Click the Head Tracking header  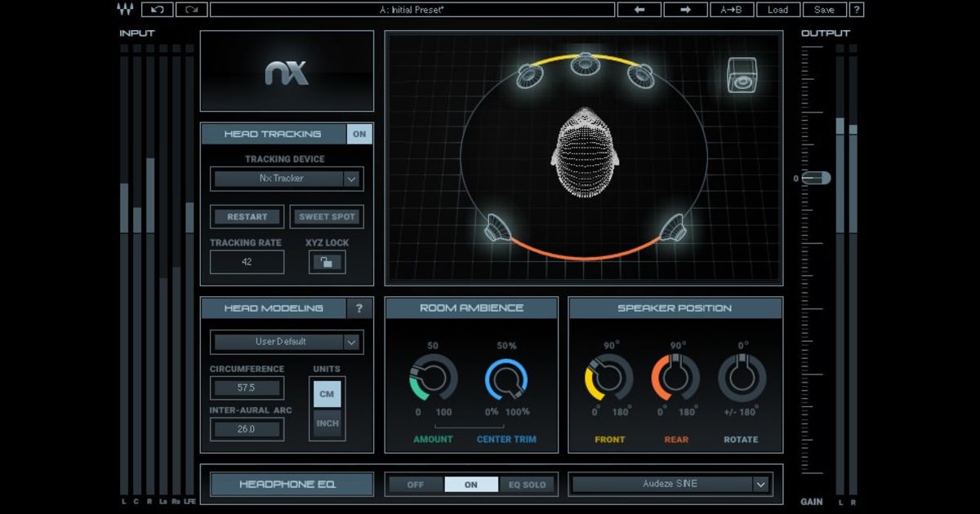(274, 134)
